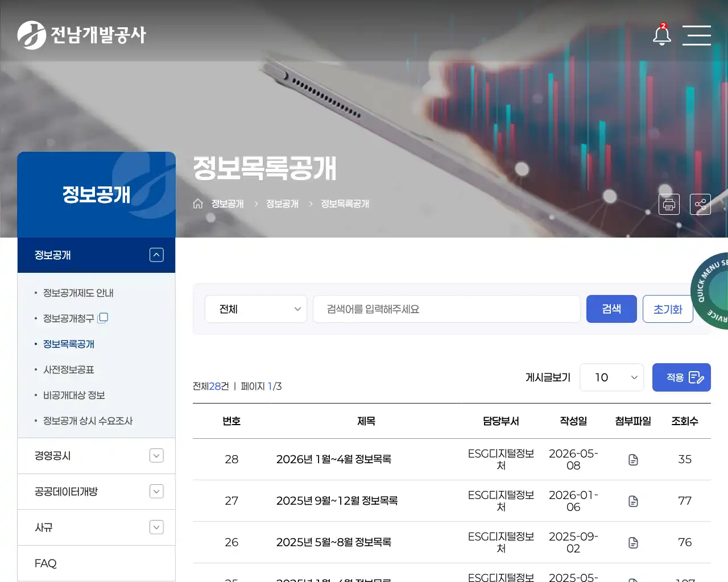Click the 정보공개 sidebar title banner

(x=96, y=194)
